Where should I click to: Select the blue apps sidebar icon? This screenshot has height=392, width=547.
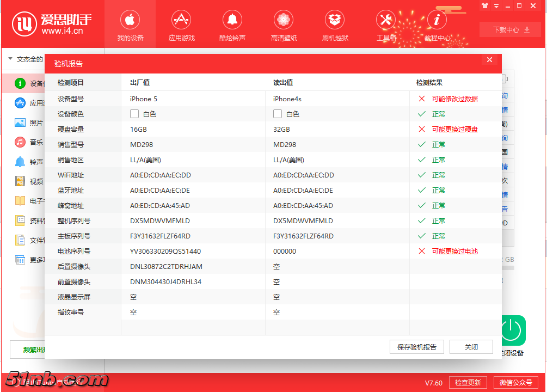[x=20, y=102]
